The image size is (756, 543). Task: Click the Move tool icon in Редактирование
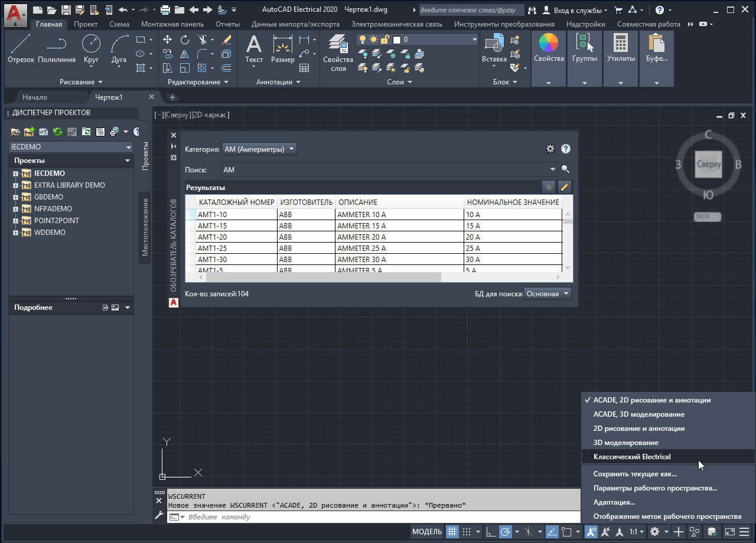[168, 40]
